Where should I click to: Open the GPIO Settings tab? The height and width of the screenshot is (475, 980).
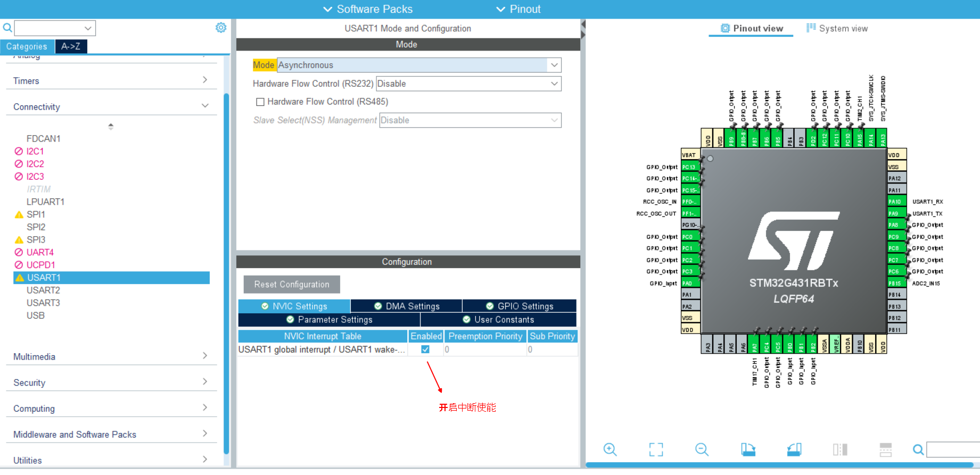pyautogui.click(x=519, y=306)
